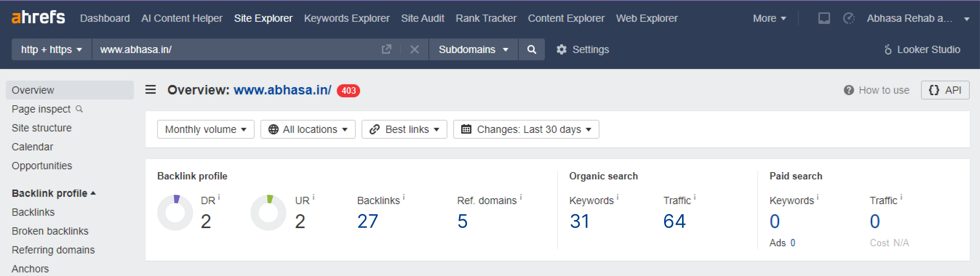Open Referring domains in sidebar
Screen dimensions: 980x276
(53, 250)
